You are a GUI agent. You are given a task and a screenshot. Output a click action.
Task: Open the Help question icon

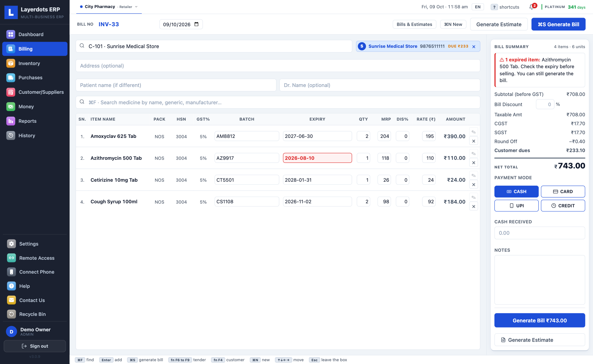coord(11,286)
